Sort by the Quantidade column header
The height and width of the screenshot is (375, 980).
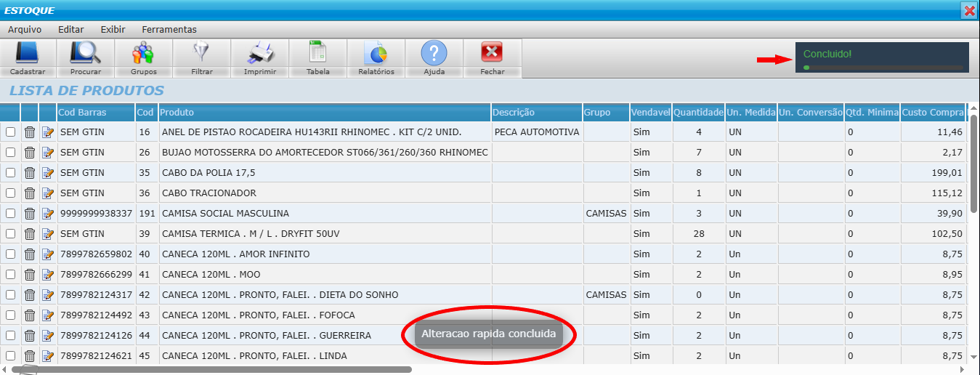(697, 113)
